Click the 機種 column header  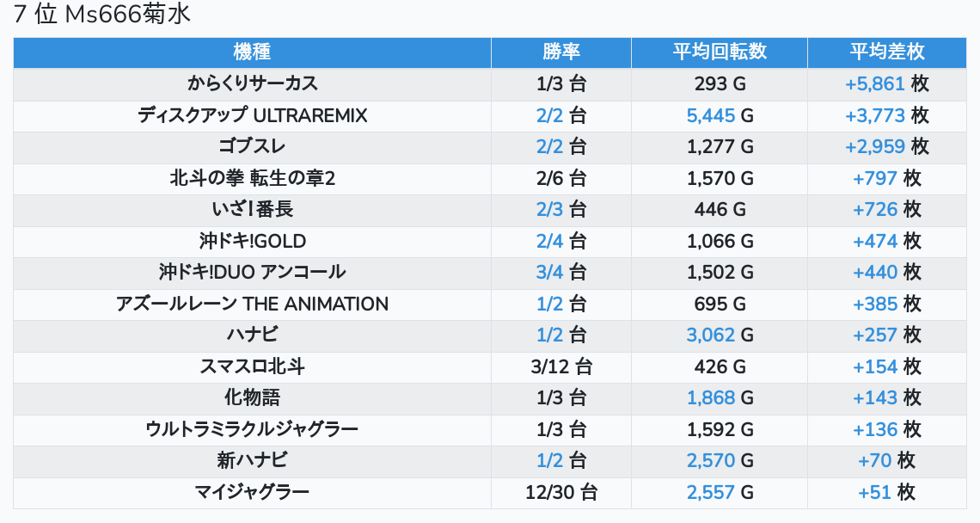(252, 52)
